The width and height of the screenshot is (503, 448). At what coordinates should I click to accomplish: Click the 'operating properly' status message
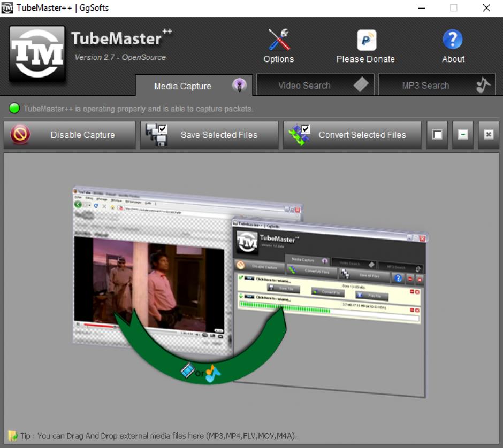(138, 109)
